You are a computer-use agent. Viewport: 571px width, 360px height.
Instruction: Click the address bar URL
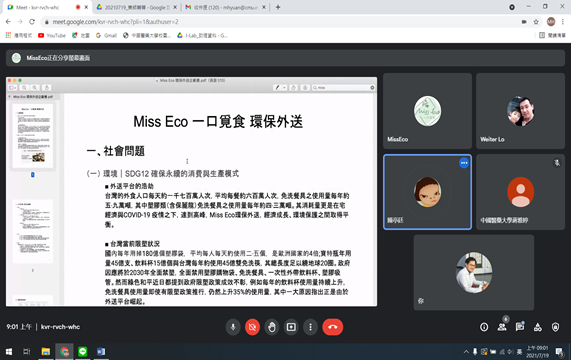(115, 22)
